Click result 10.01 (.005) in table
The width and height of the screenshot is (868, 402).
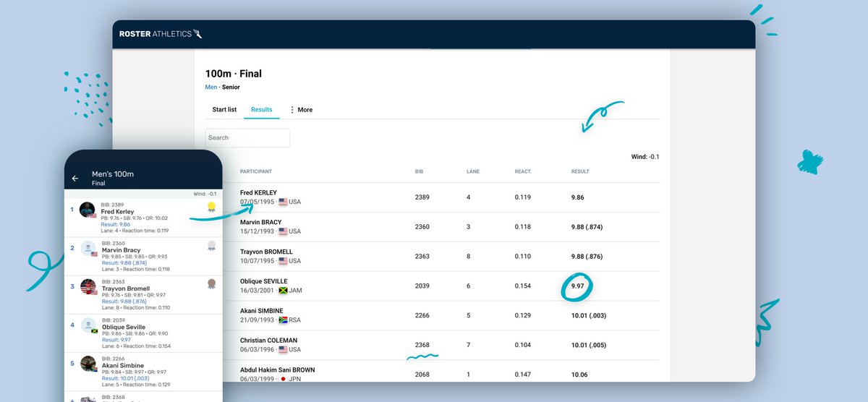point(589,346)
